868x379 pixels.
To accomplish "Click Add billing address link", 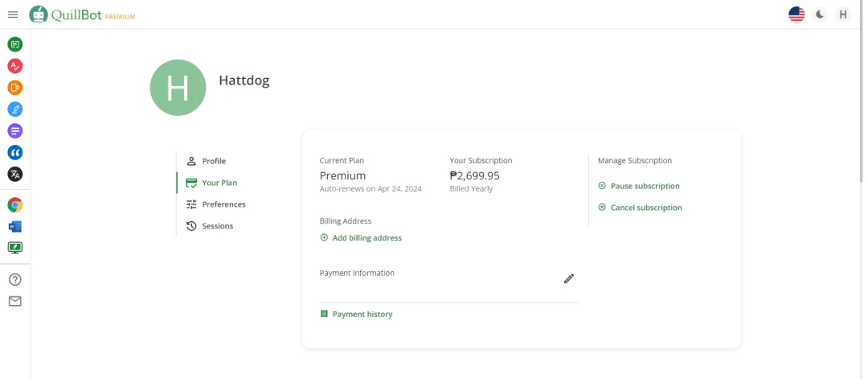I will (361, 237).
